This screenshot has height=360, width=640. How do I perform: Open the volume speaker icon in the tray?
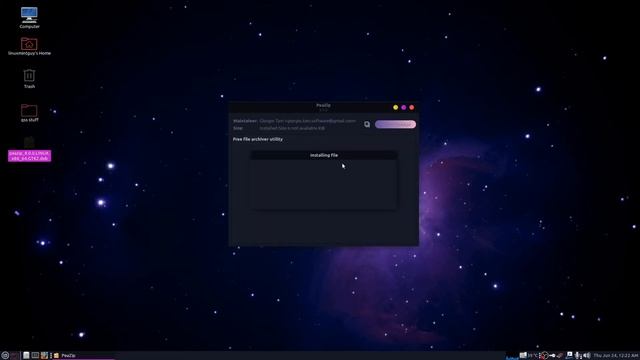pos(587,356)
